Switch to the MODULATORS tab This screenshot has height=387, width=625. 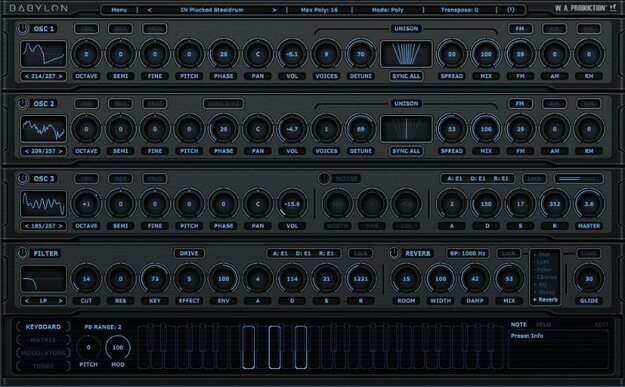pyautogui.click(x=43, y=353)
